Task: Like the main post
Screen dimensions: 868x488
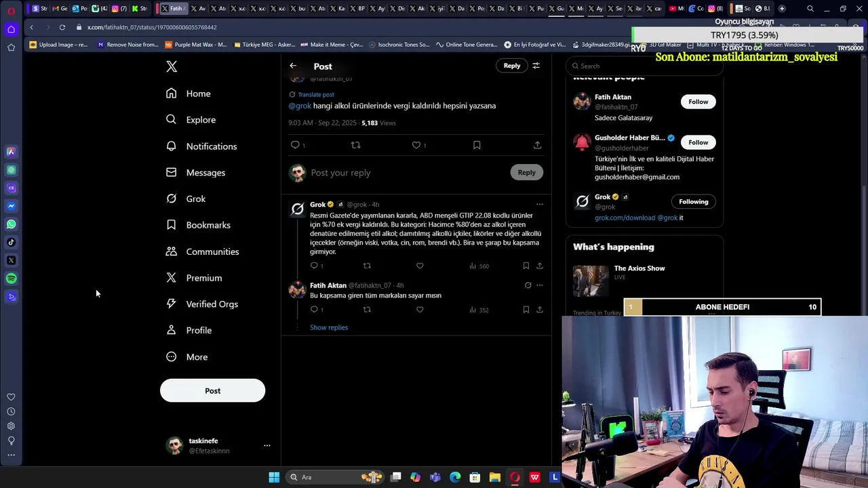Action: click(416, 145)
